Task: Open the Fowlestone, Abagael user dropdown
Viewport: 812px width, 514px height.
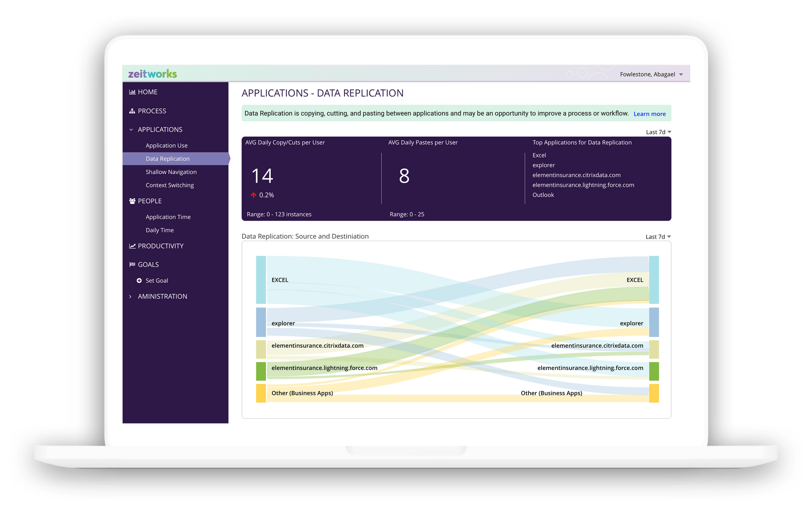Action: (x=652, y=74)
